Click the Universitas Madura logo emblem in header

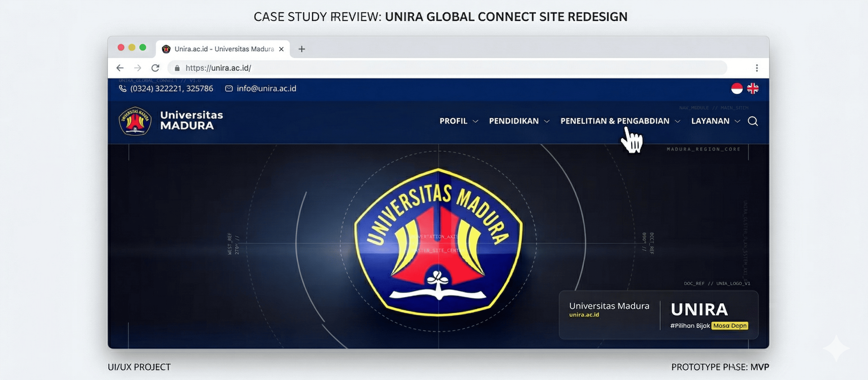(135, 121)
